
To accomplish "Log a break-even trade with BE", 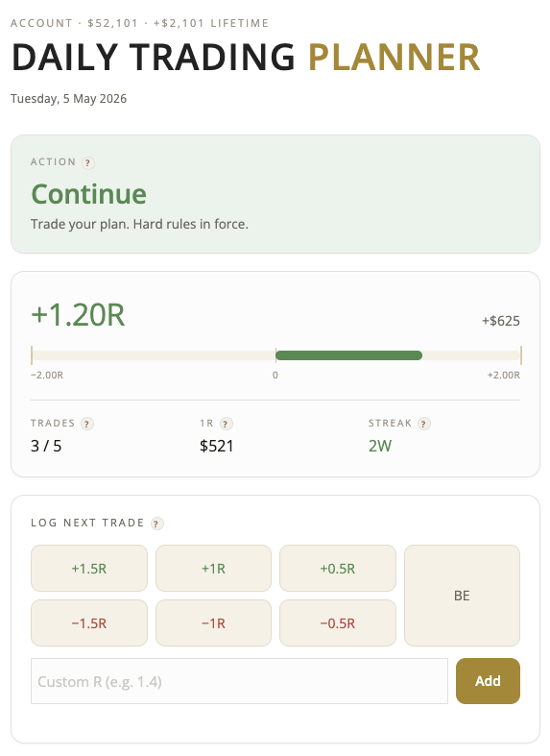I will [462, 596].
